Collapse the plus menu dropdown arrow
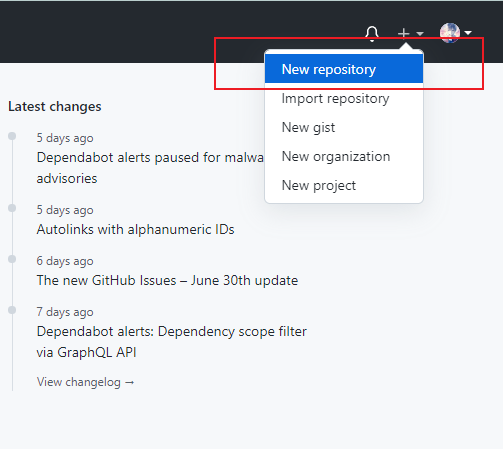 pos(420,33)
